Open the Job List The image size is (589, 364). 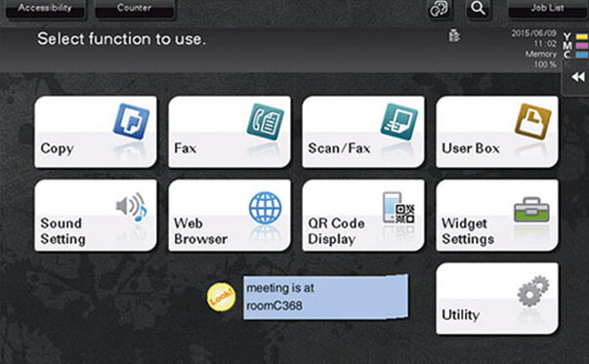click(547, 8)
